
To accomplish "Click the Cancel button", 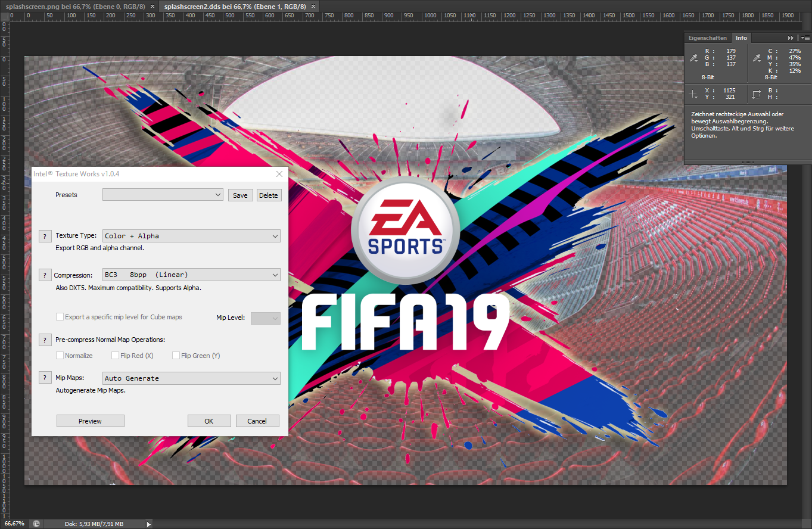I will [257, 421].
